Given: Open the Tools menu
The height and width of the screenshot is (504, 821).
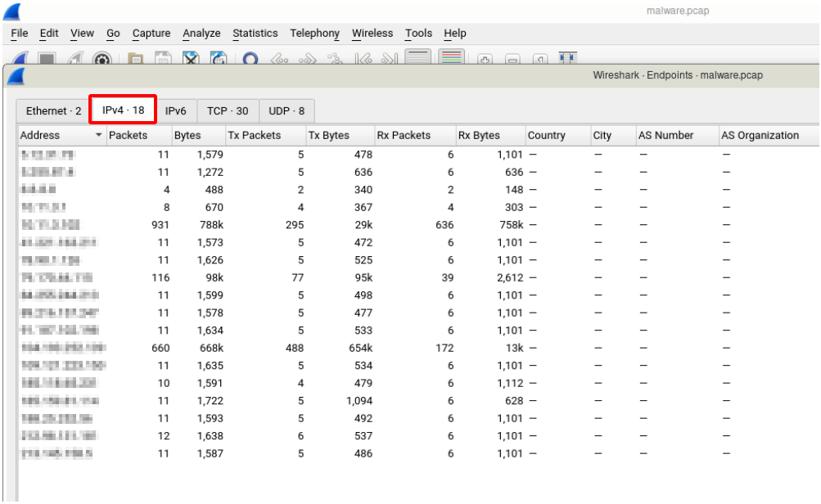Looking at the screenshot, I should point(418,33).
